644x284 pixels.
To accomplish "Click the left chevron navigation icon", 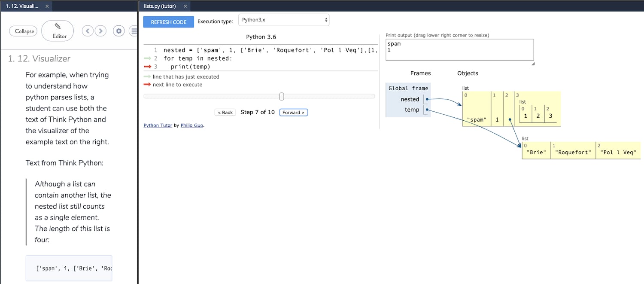I will (x=88, y=31).
